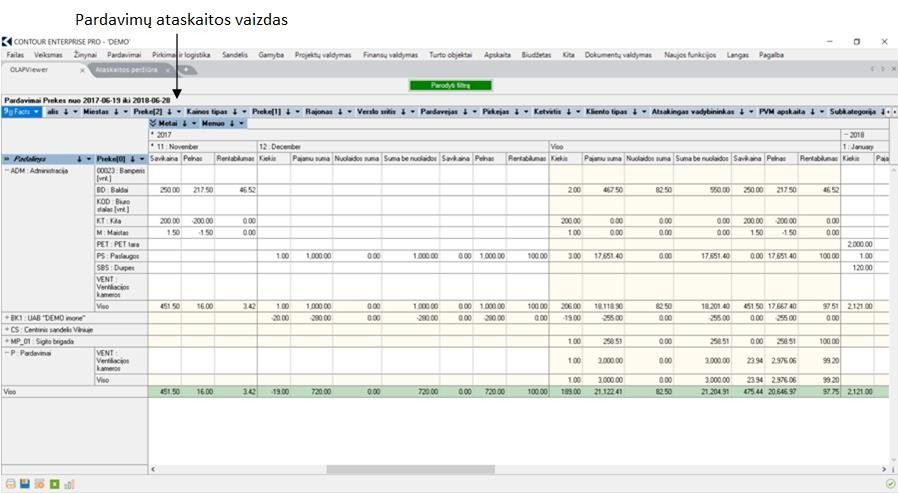The image size is (898, 494).
Task: Open the Pirkejas filter dropdown
Action: pyautogui.click(x=526, y=112)
